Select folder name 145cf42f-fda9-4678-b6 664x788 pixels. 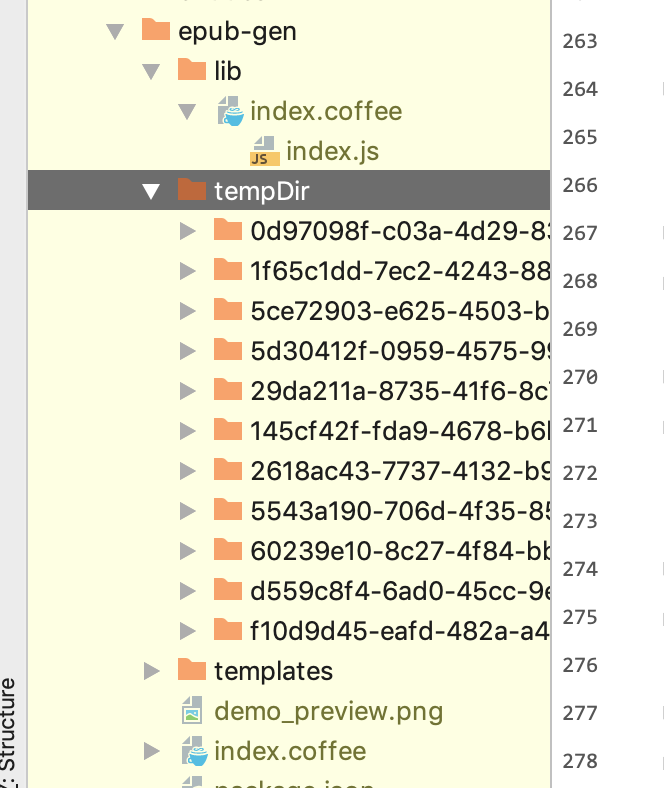coord(400,431)
